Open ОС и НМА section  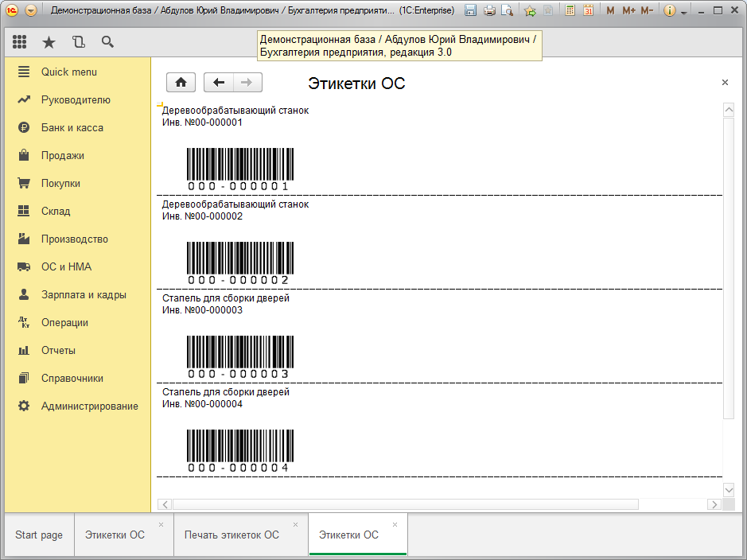78,266
